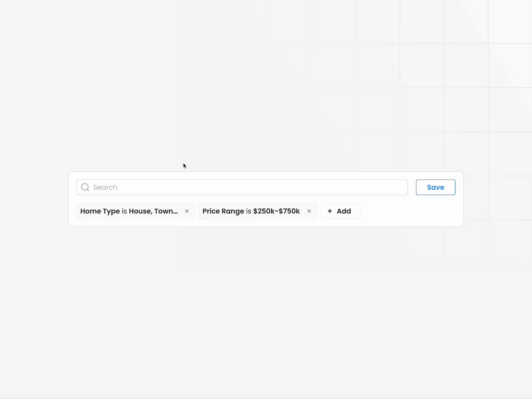Viewport: 532px width, 399px height.
Task: Select the "$250k-$750k" price value
Action: [276, 211]
